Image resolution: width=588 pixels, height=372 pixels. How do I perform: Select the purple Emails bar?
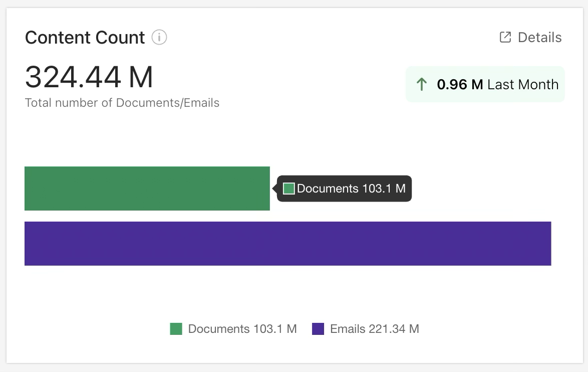pyautogui.click(x=287, y=244)
